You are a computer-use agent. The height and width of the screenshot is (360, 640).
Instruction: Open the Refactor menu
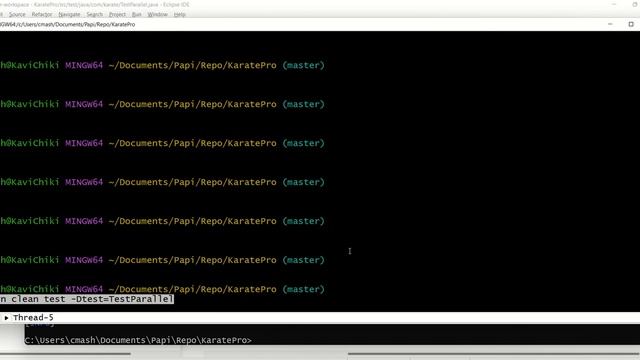(x=42, y=14)
